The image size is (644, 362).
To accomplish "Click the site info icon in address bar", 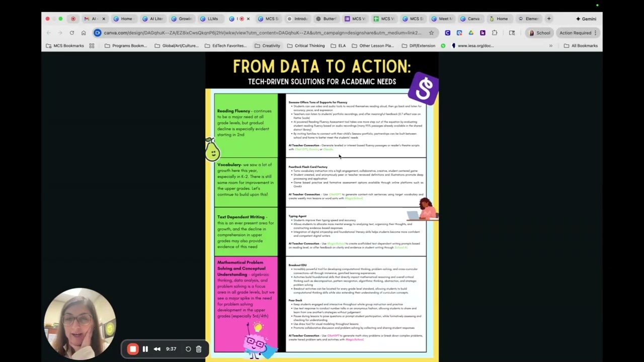I will [x=98, y=33].
